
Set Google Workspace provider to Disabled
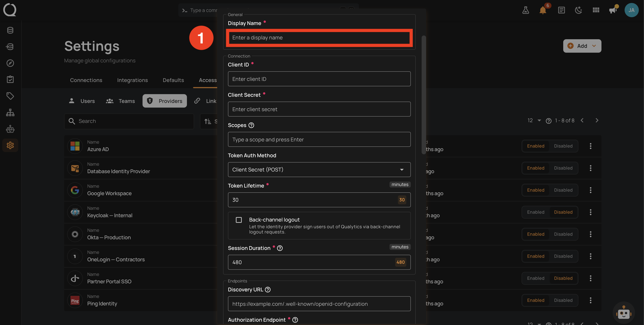[x=563, y=190]
